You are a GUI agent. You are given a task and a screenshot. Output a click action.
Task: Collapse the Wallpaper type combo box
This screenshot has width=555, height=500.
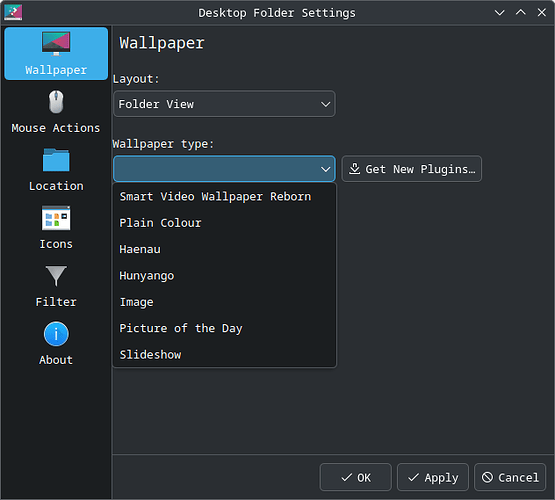[224, 169]
